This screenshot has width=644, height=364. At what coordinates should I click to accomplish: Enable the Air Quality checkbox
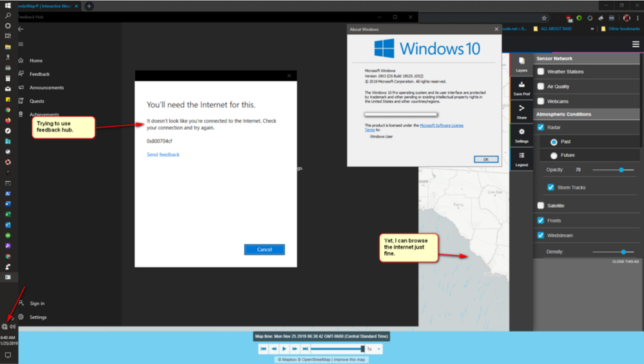pyautogui.click(x=541, y=86)
